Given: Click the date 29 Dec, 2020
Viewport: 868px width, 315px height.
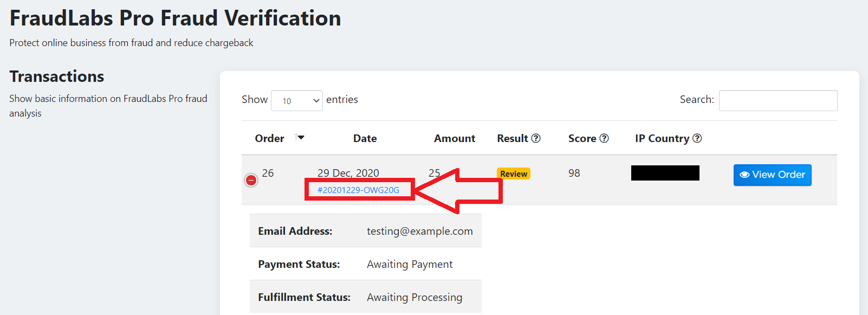Looking at the screenshot, I should (348, 173).
